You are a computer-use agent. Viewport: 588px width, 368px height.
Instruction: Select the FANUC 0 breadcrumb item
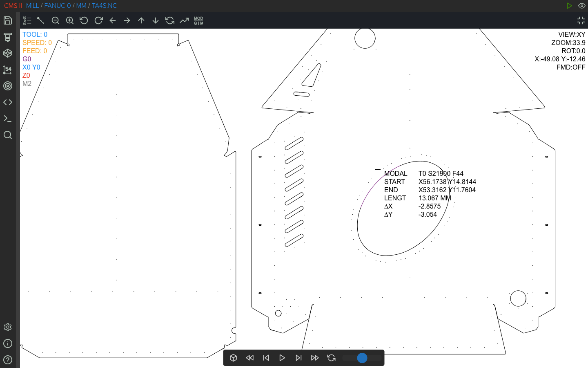[57, 6]
